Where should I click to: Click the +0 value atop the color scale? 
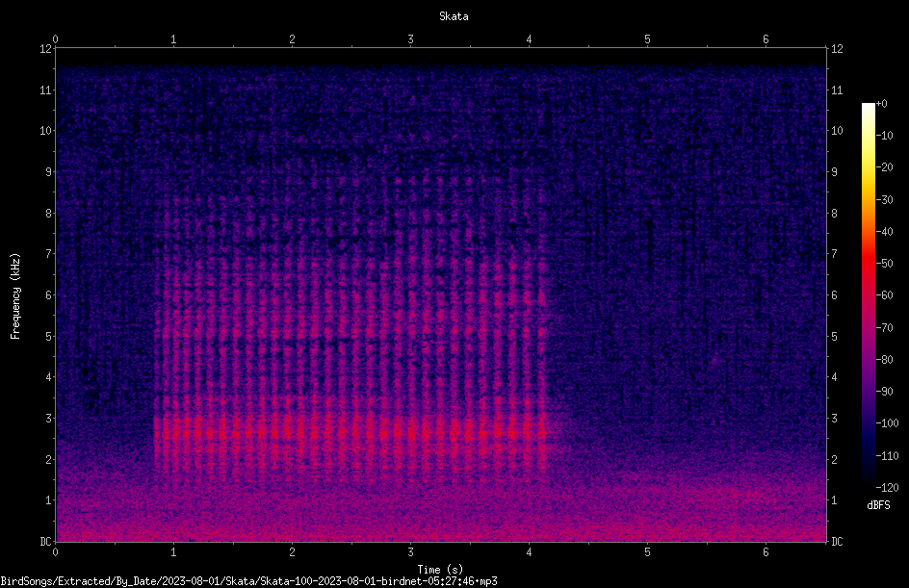click(882, 104)
